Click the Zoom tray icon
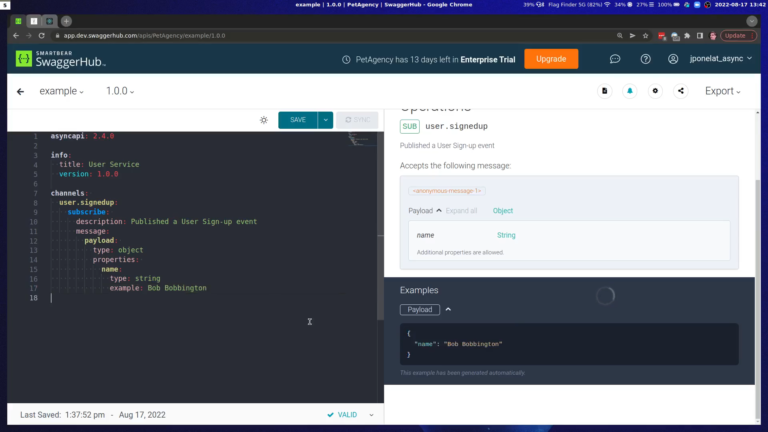The width and height of the screenshot is (768, 432). pyautogui.click(x=697, y=4)
